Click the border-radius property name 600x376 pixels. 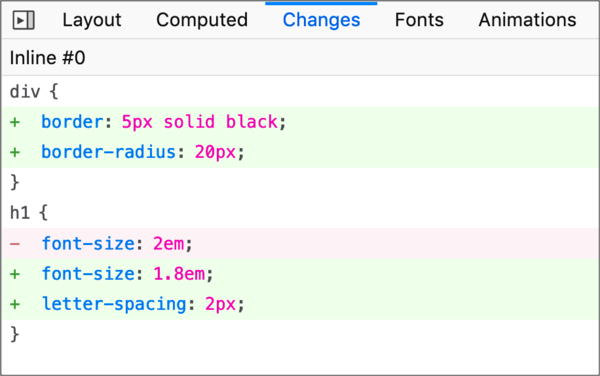point(108,152)
